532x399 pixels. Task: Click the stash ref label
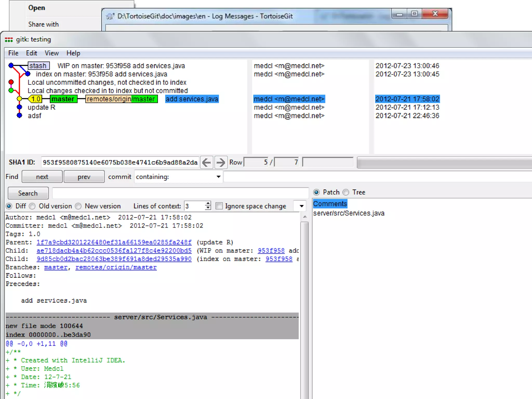point(38,66)
